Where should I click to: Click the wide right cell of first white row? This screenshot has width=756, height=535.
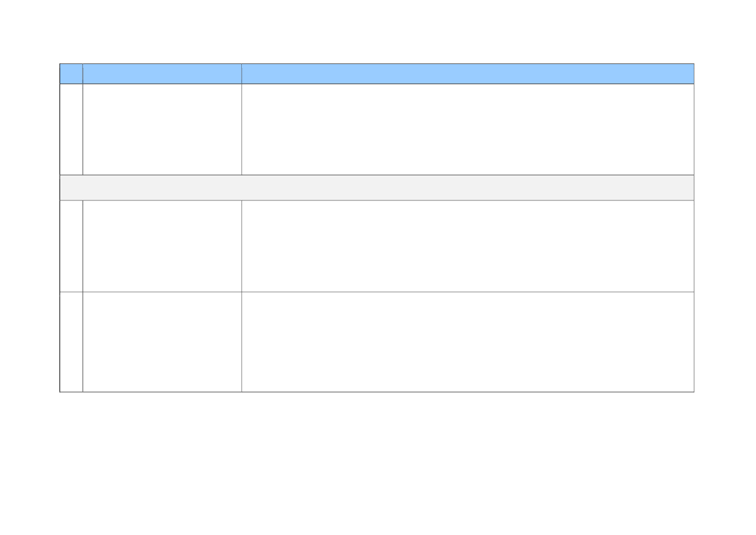468,129
